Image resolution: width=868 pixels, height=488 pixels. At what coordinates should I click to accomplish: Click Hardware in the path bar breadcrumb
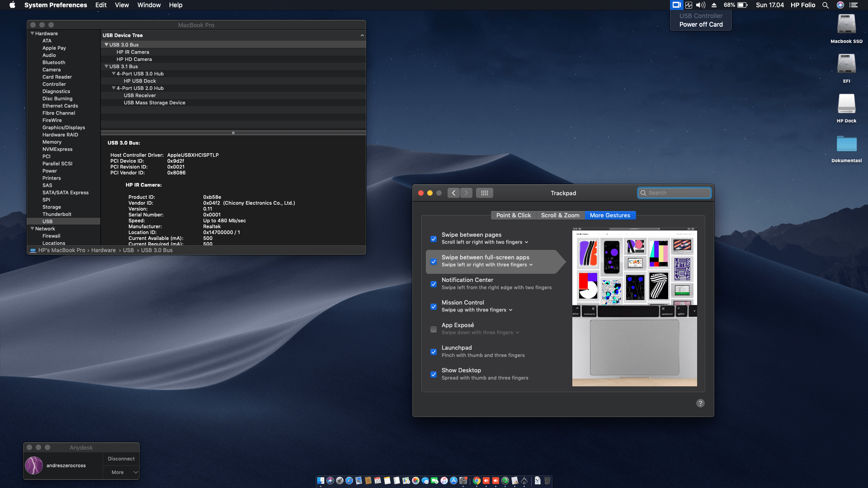pyautogui.click(x=104, y=250)
